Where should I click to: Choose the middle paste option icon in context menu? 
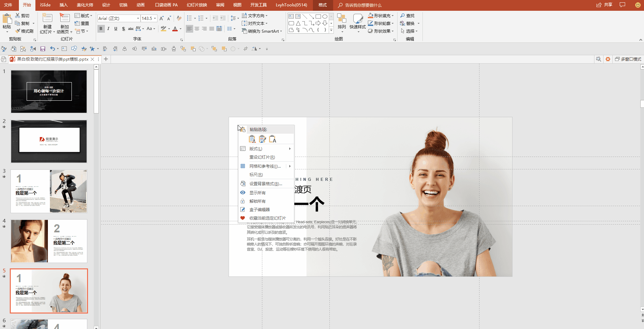(262, 139)
